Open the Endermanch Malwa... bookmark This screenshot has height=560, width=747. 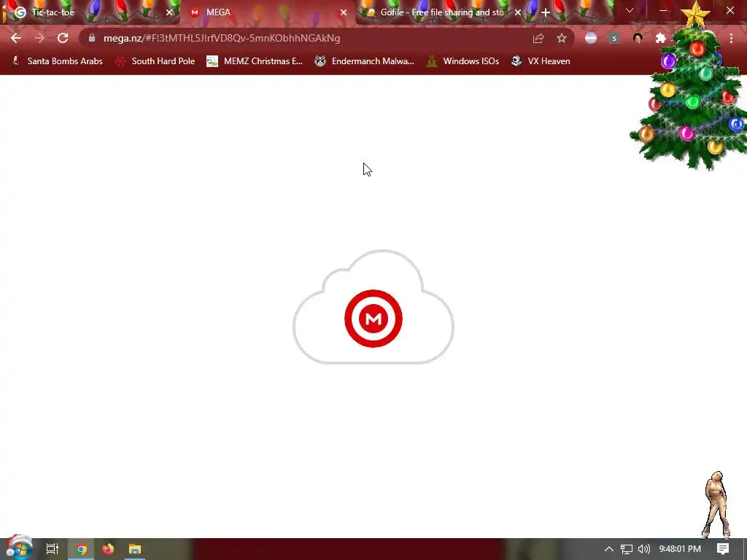tap(365, 61)
